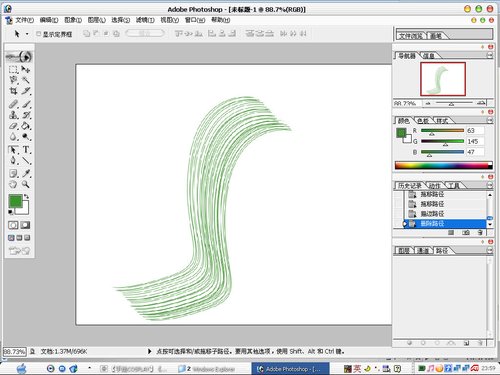Image resolution: width=500 pixels, height=375 pixels.
Task: Select the Pen tool
Action: click(13, 160)
